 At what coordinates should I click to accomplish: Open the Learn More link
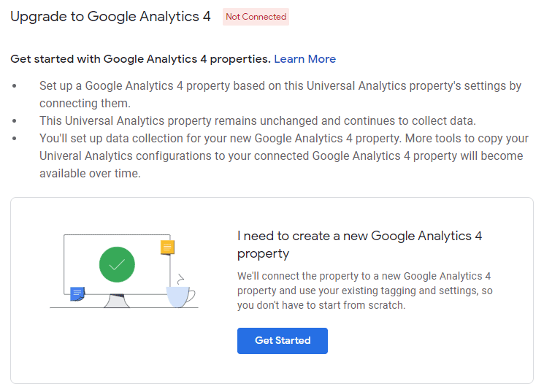click(305, 59)
